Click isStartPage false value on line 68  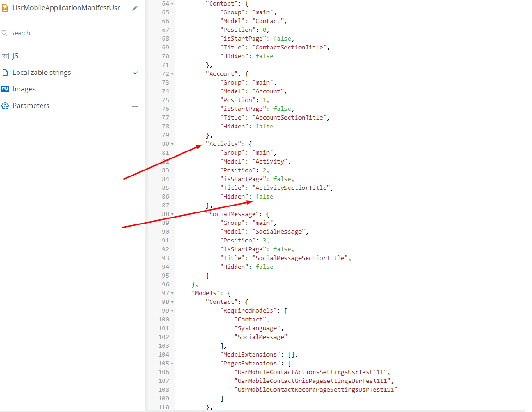[282, 38]
